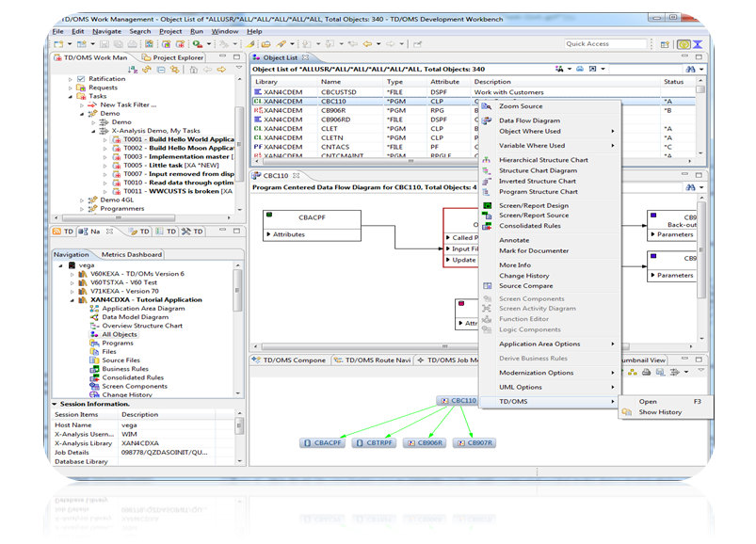Click the Attribute column header
Image resolution: width=756 pixels, height=544 pixels.
coord(448,82)
